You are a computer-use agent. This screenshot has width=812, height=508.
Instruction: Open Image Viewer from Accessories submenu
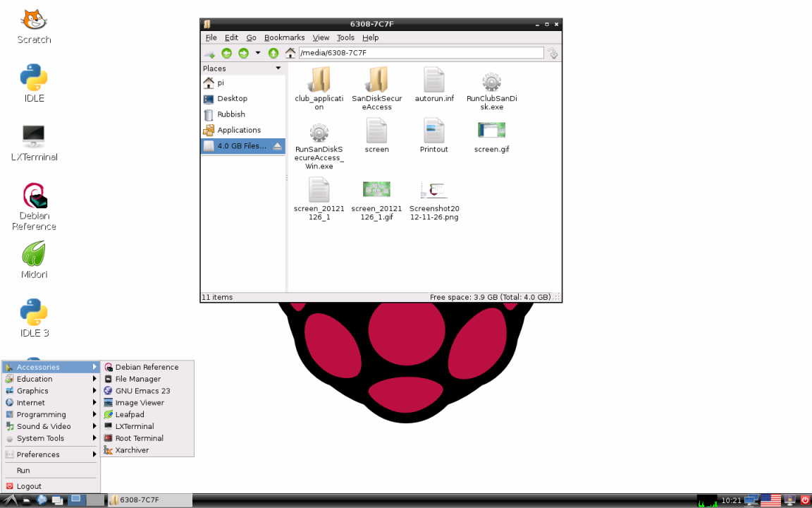147,403
